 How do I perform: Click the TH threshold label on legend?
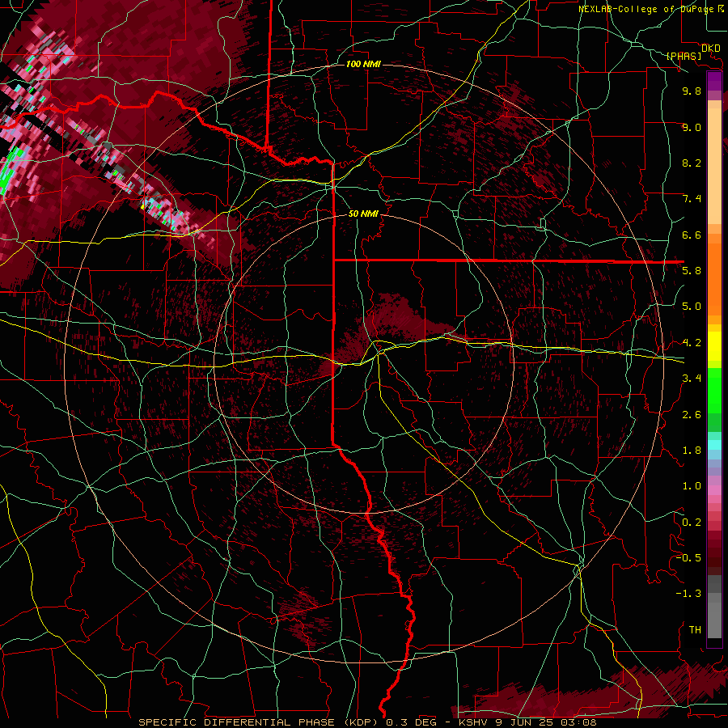(695, 630)
